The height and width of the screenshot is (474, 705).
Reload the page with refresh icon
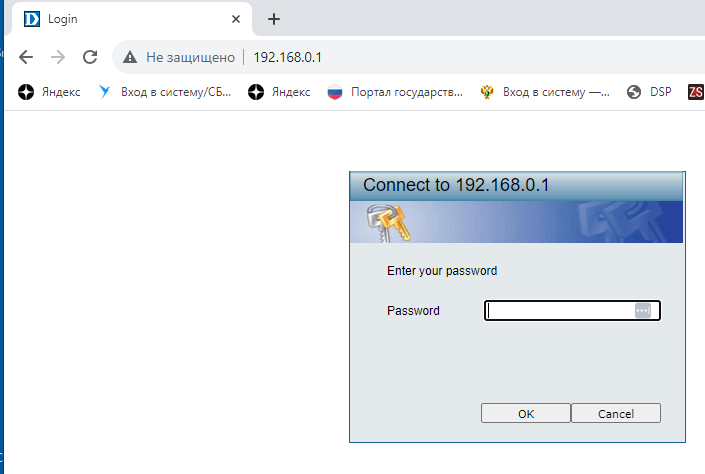[x=90, y=57]
